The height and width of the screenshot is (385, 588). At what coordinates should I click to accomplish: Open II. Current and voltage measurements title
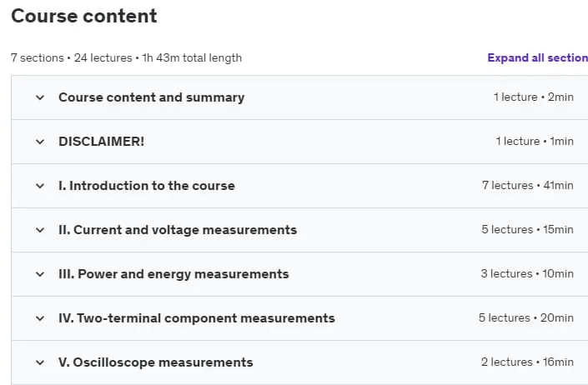tap(178, 230)
